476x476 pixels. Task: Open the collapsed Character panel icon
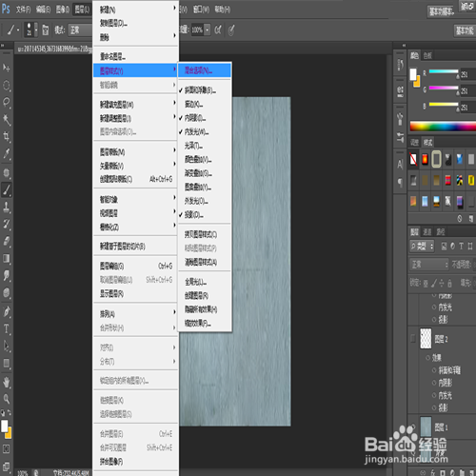(400, 164)
